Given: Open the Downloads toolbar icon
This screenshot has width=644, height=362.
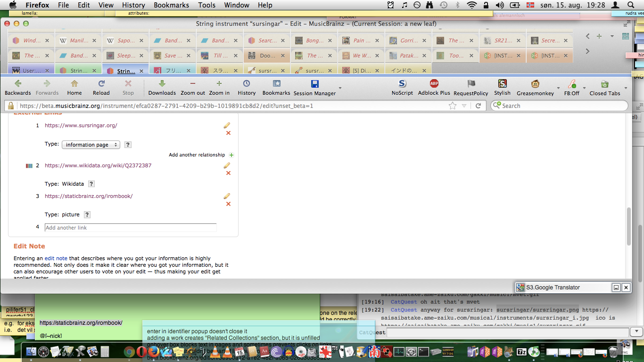Looking at the screenshot, I should tap(162, 88).
